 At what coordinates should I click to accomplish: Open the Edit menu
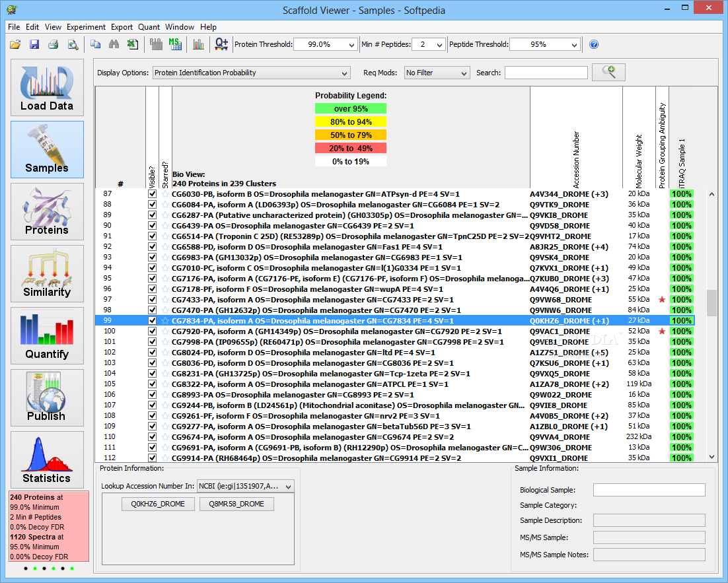tap(32, 27)
